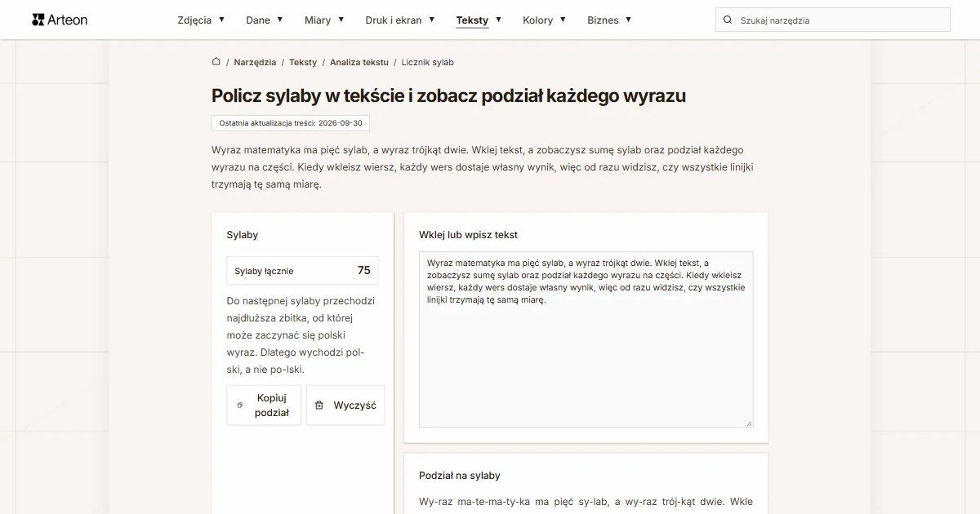Go to Narzędzia breadcrumb link

[x=255, y=62]
